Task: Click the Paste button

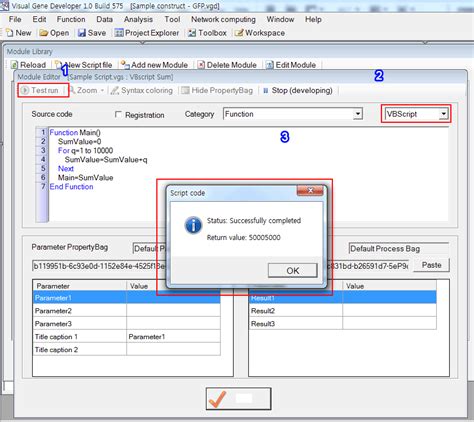Action: (431, 265)
